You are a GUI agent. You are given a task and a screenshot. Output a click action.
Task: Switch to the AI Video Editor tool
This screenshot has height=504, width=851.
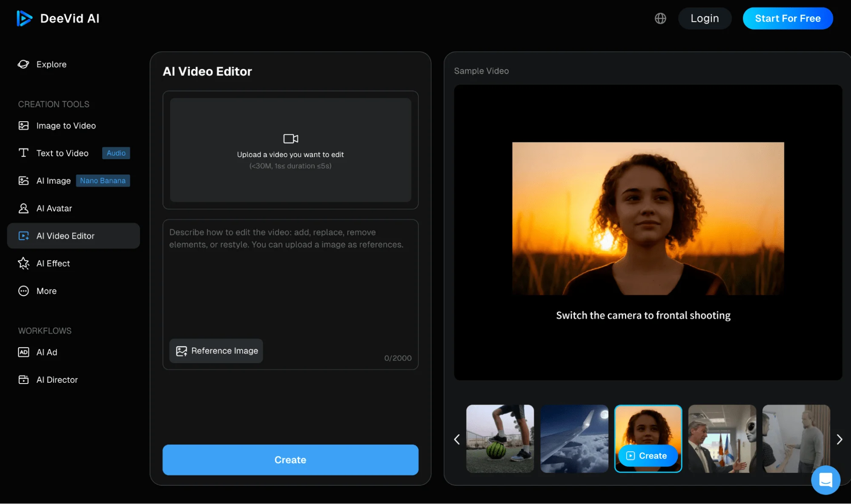pyautogui.click(x=65, y=235)
